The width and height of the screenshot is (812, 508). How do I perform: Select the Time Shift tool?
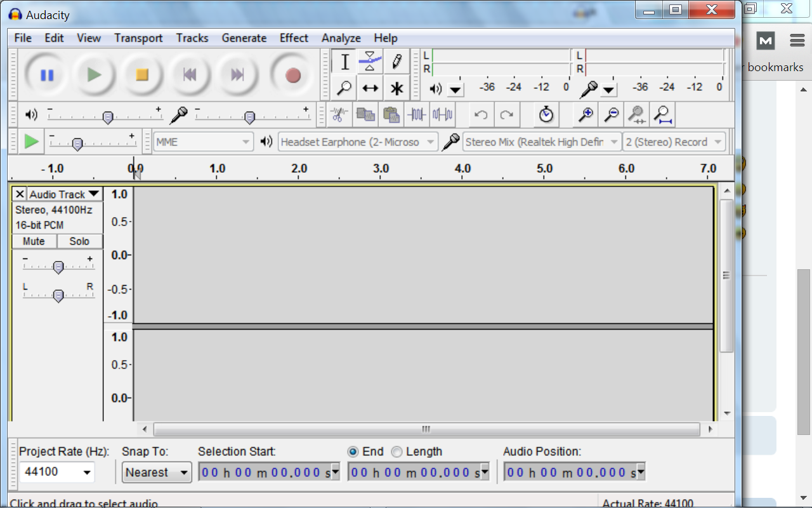[x=370, y=88]
